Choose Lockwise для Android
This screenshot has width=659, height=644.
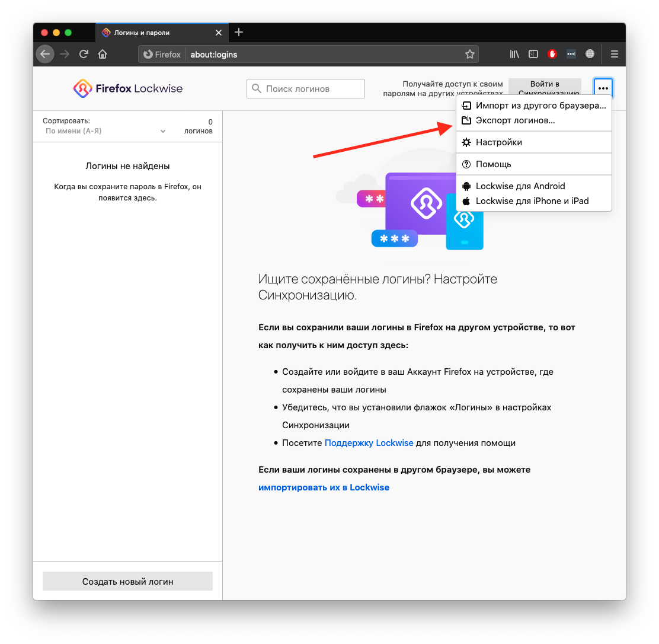click(x=534, y=186)
